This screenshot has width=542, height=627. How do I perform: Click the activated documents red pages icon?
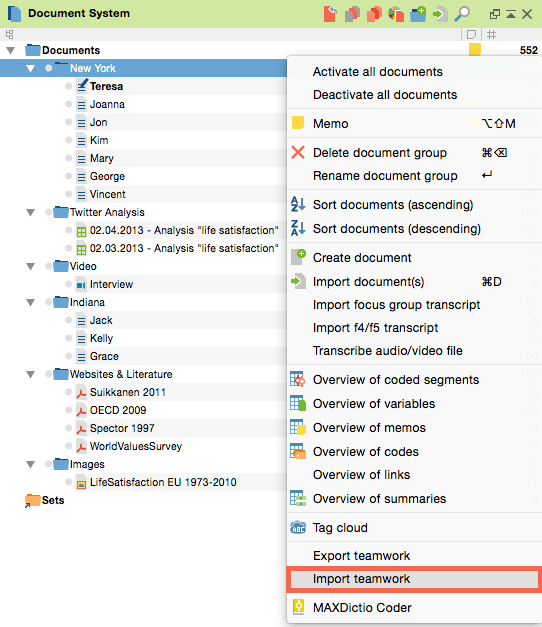pyautogui.click(x=374, y=14)
